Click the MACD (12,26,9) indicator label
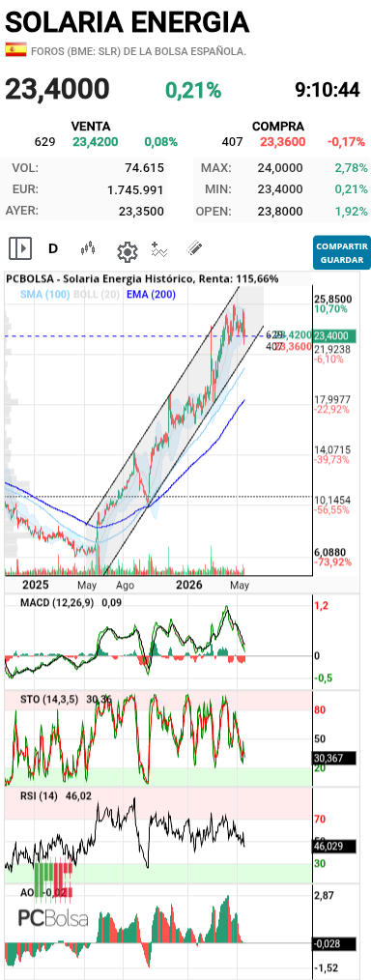Viewport: 371px width, 980px height. pos(57,603)
